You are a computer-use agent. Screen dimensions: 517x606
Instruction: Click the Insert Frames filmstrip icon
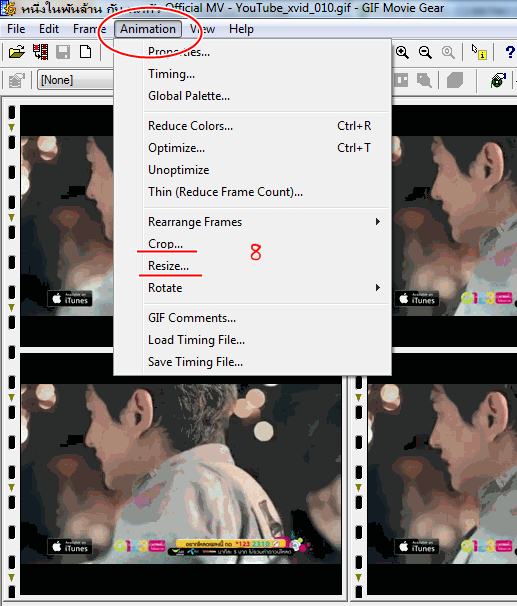click(41, 51)
